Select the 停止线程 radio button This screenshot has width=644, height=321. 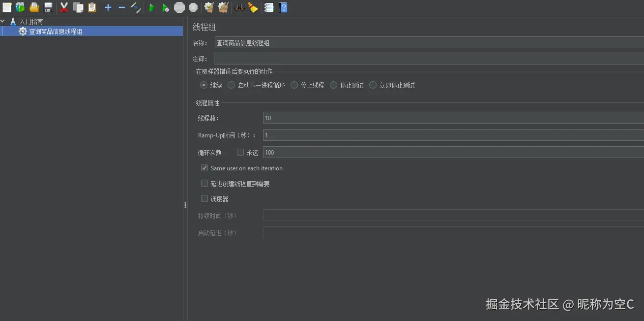(294, 85)
